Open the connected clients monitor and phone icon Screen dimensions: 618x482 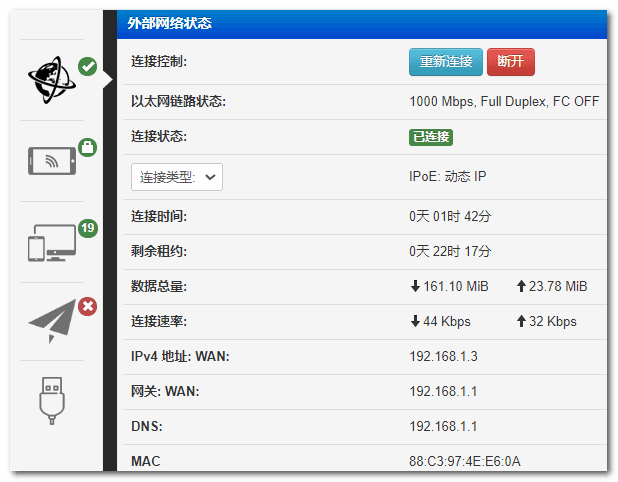[x=50, y=241]
